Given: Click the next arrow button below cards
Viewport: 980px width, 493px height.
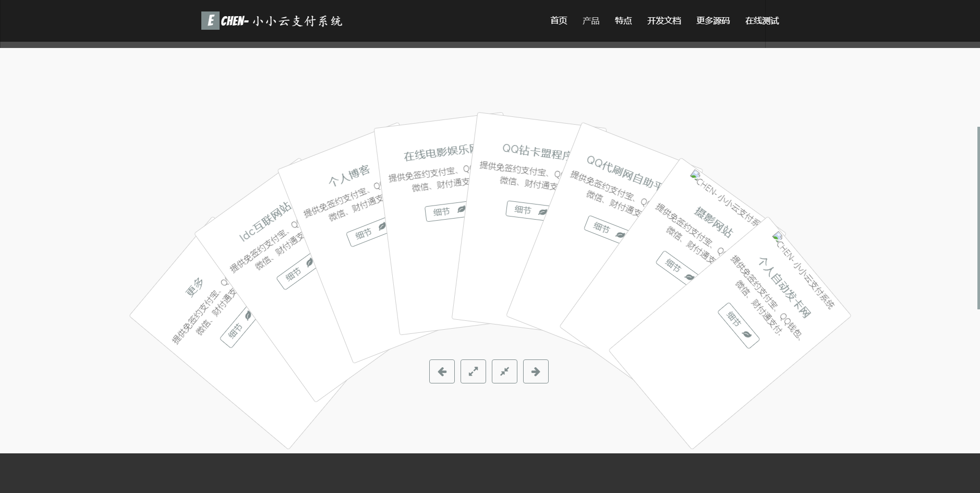Looking at the screenshot, I should pyautogui.click(x=536, y=371).
